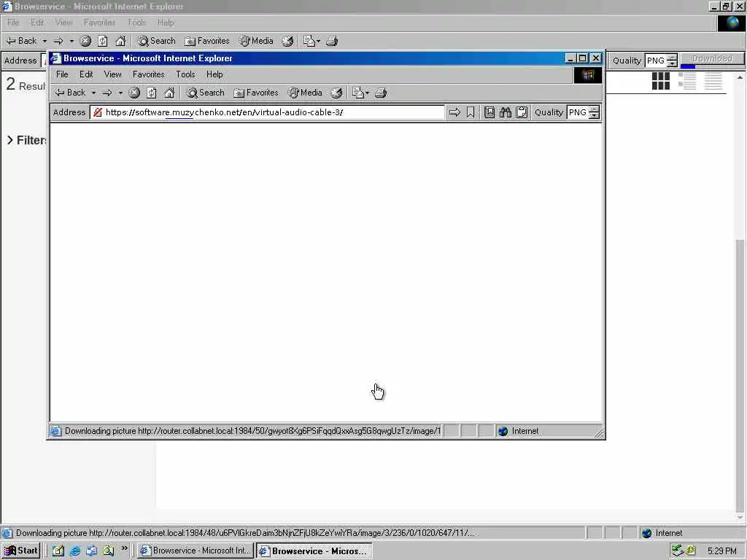Click Favorites button in background window toolbar
Screen dimensions: 747x560
(x=206, y=41)
